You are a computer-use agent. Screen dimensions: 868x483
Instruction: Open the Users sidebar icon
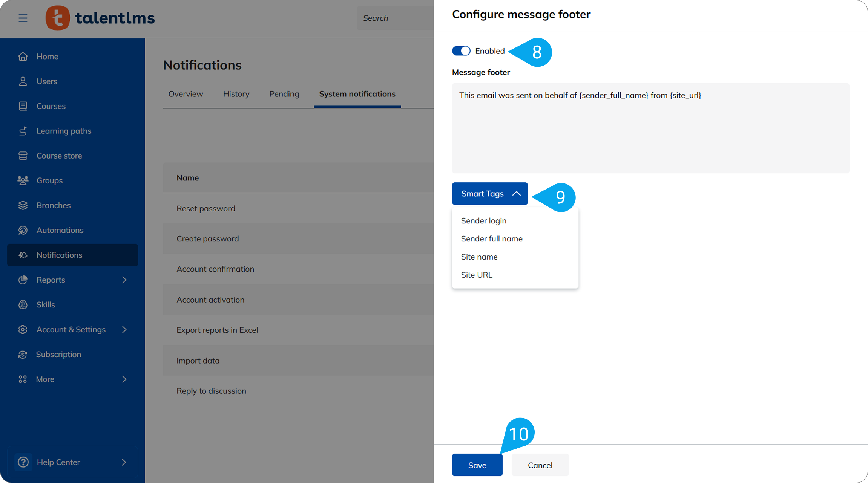point(23,81)
